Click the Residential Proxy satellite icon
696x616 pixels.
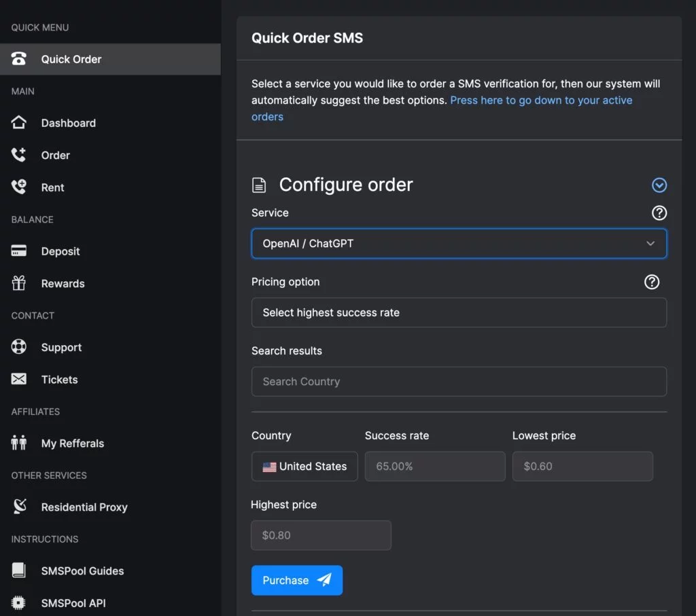[19, 507]
